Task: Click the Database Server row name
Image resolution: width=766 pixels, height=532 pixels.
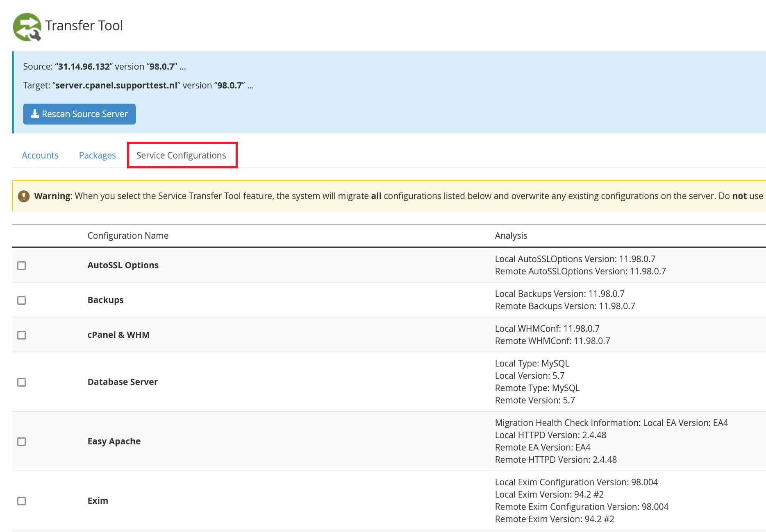Action: coord(123,382)
